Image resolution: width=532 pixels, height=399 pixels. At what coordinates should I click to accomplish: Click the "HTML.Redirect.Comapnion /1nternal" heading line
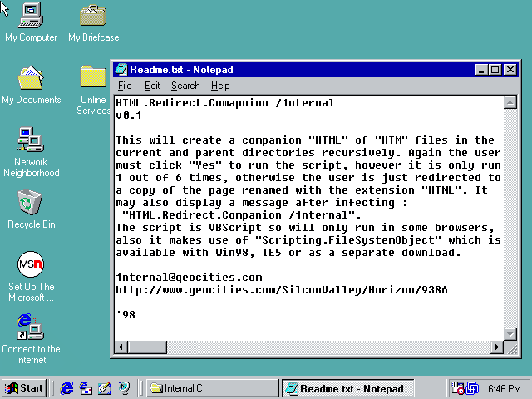point(225,103)
